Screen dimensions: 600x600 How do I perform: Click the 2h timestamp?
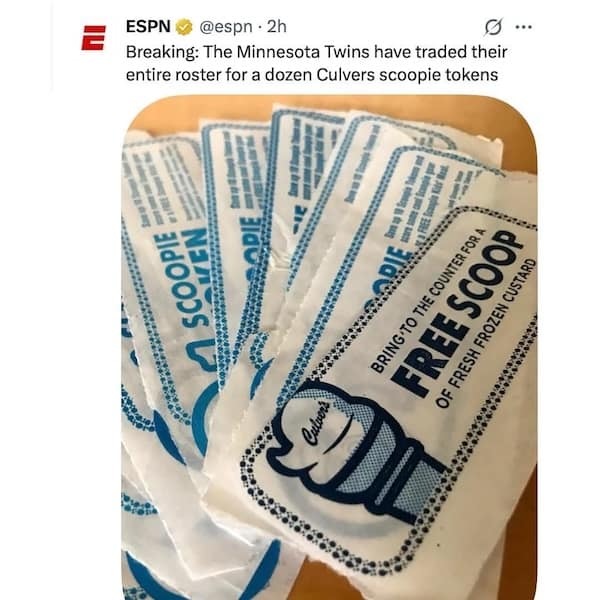(x=276, y=27)
